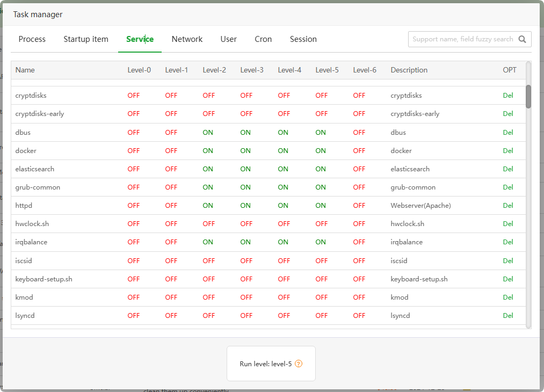
Task: Toggle httpd Level-3 ON status
Action: pyautogui.click(x=245, y=206)
